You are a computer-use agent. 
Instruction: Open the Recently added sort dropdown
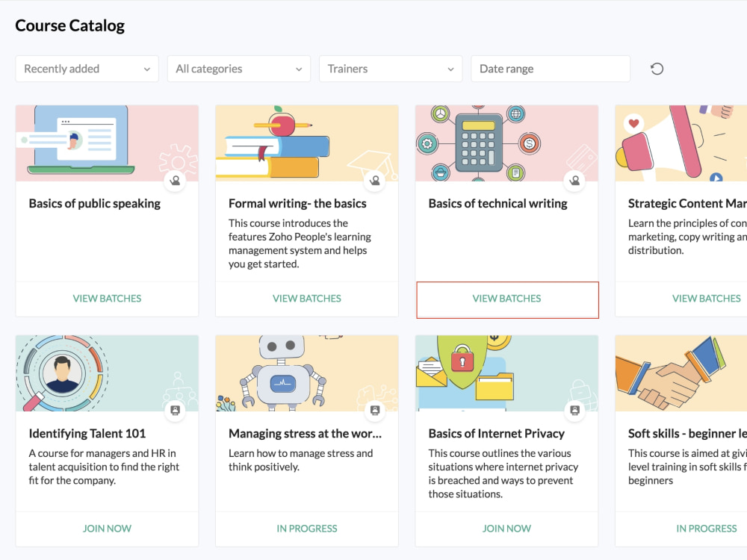[x=87, y=69]
